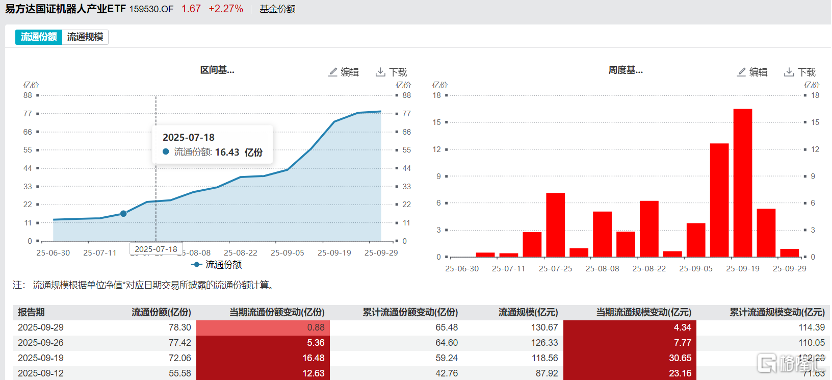Click the red 12.63 change cell

click(263, 372)
